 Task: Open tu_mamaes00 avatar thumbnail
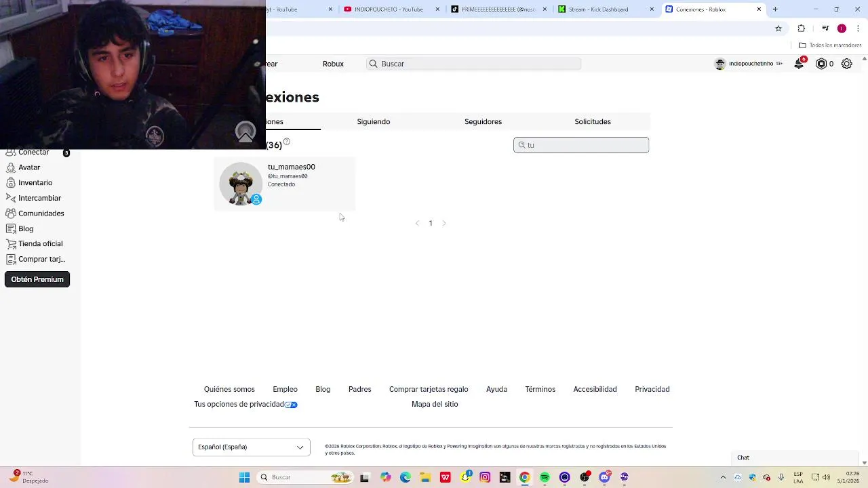click(x=241, y=184)
